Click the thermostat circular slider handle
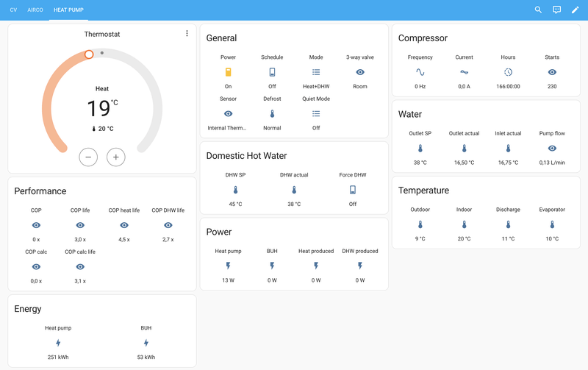Image resolution: width=588 pixels, height=370 pixels. [89, 54]
